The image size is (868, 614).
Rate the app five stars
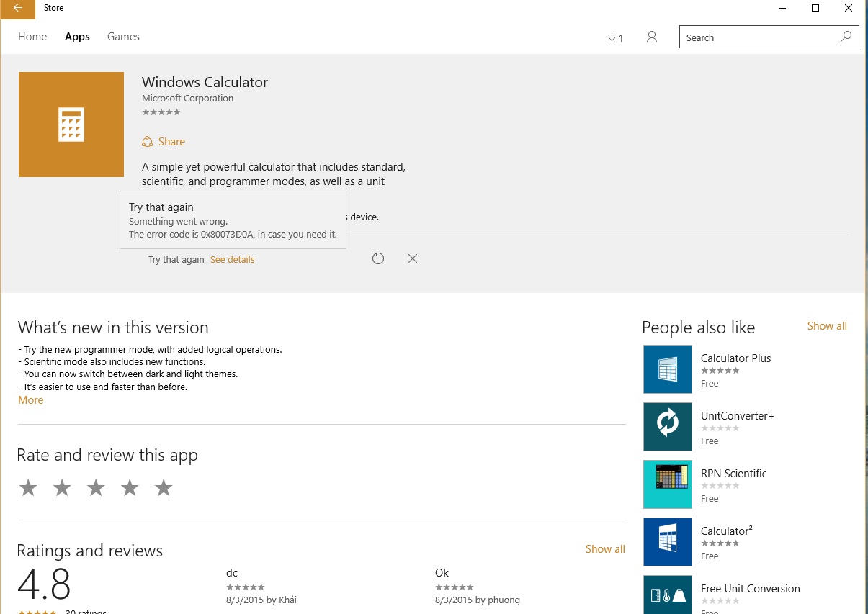[x=164, y=488]
